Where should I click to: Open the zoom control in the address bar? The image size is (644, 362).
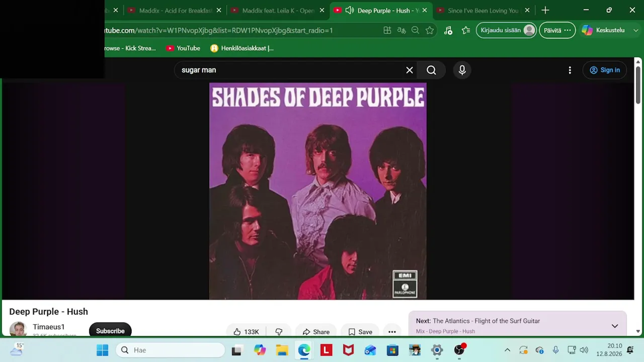point(415,30)
